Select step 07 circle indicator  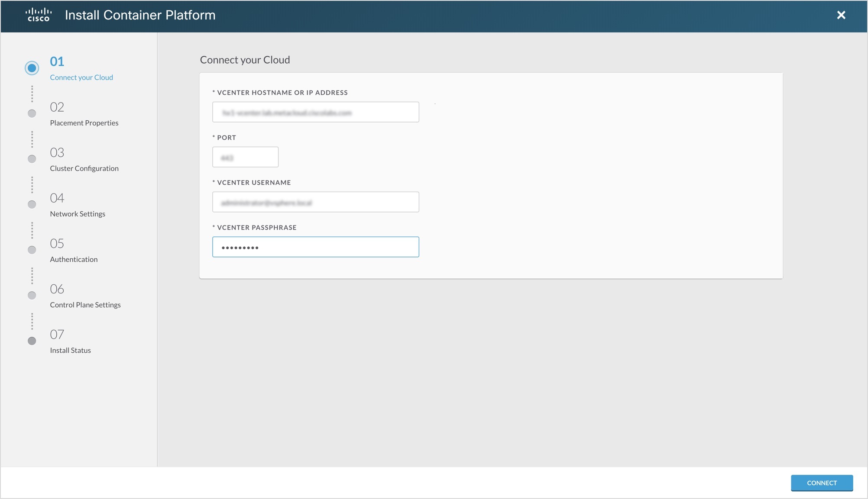point(32,341)
